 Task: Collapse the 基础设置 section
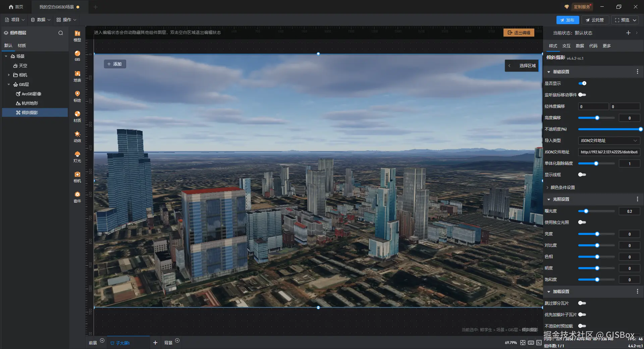(x=549, y=72)
